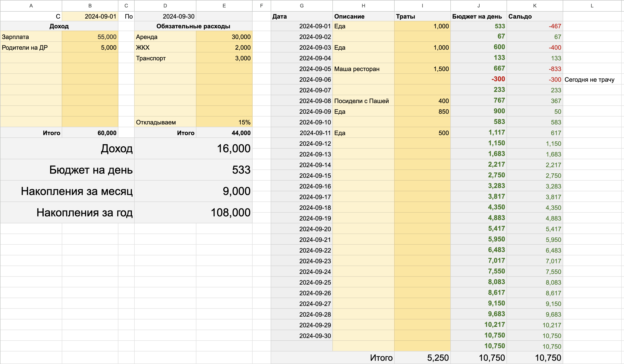Viewport: 624px width, 364px height.
Task: Select column K header
Action: pos(535,6)
